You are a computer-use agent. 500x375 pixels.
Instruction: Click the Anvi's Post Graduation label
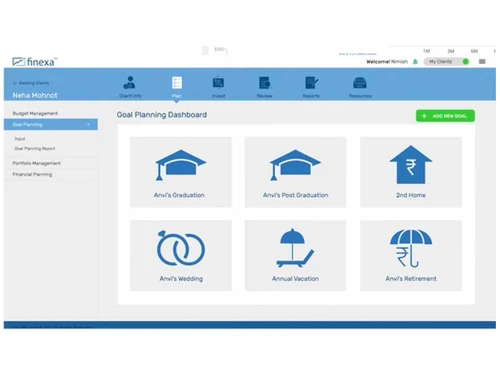(295, 195)
